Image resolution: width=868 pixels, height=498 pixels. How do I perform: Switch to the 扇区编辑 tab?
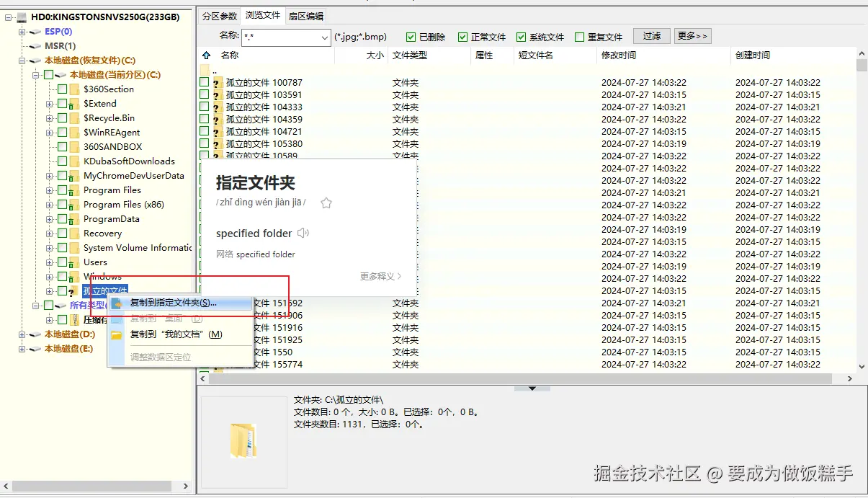tap(305, 14)
